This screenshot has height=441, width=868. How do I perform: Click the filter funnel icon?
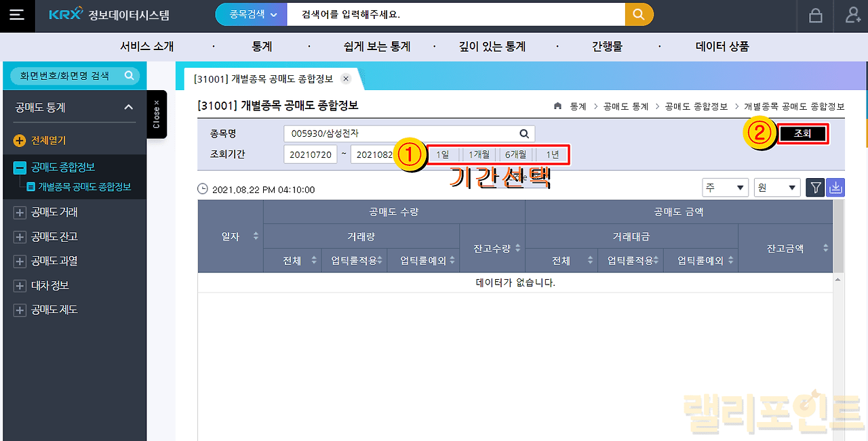click(814, 188)
